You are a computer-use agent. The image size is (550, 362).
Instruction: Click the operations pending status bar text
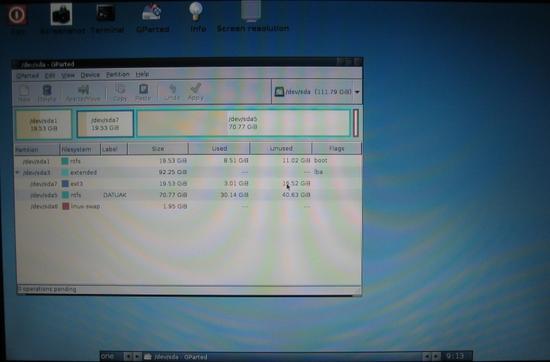[x=47, y=289]
